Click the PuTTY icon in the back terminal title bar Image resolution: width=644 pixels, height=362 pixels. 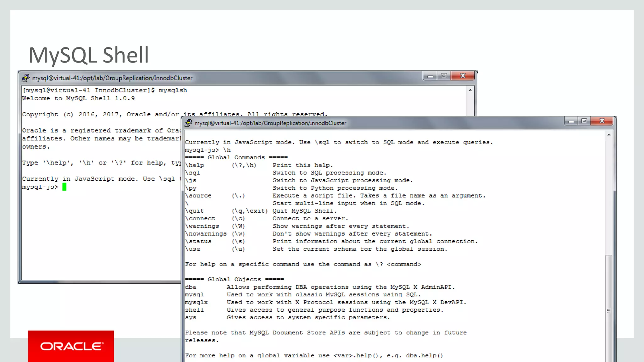click(26, 78)
